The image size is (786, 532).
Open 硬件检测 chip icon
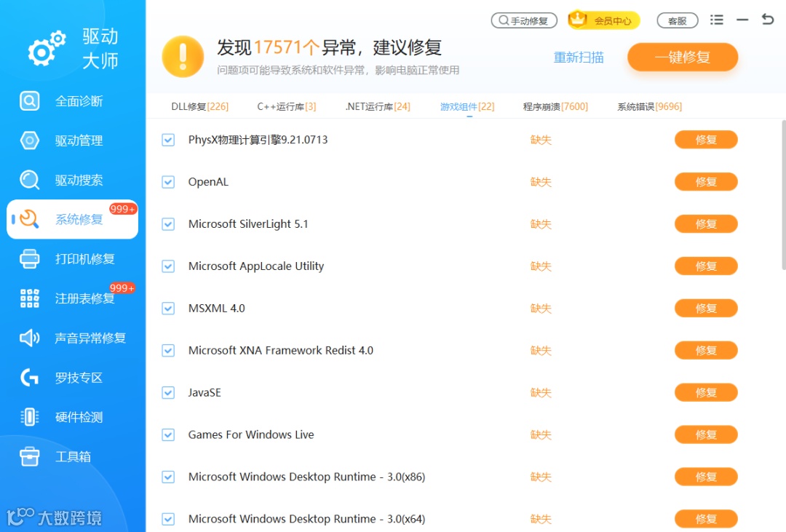[30, 417]
